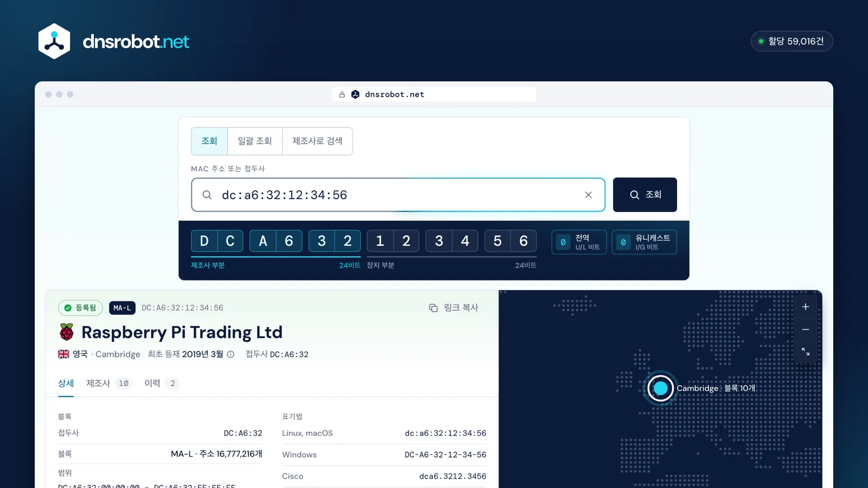Click the 할당 59,016건 status badge

(792, 41)
